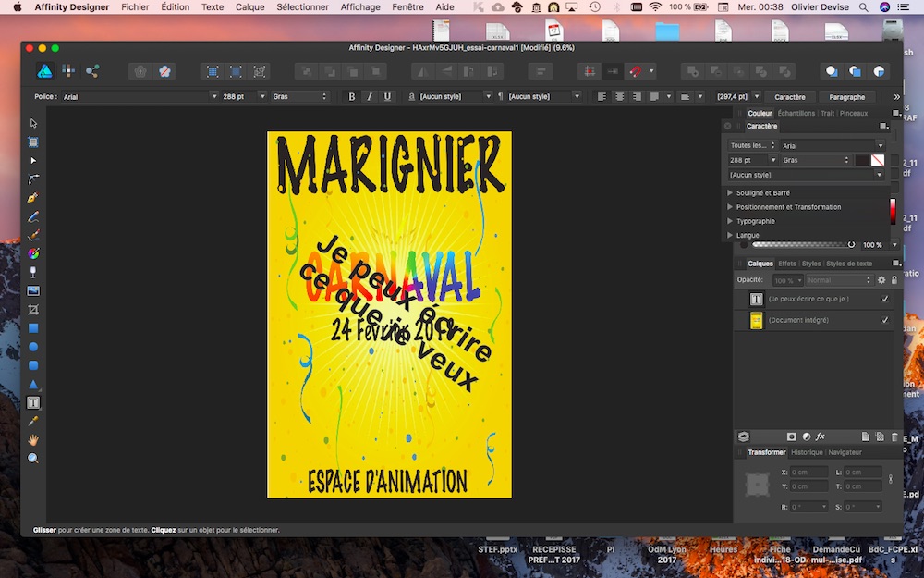Switch to Effets tab
The image size is (924, 578).
[786, 264]
